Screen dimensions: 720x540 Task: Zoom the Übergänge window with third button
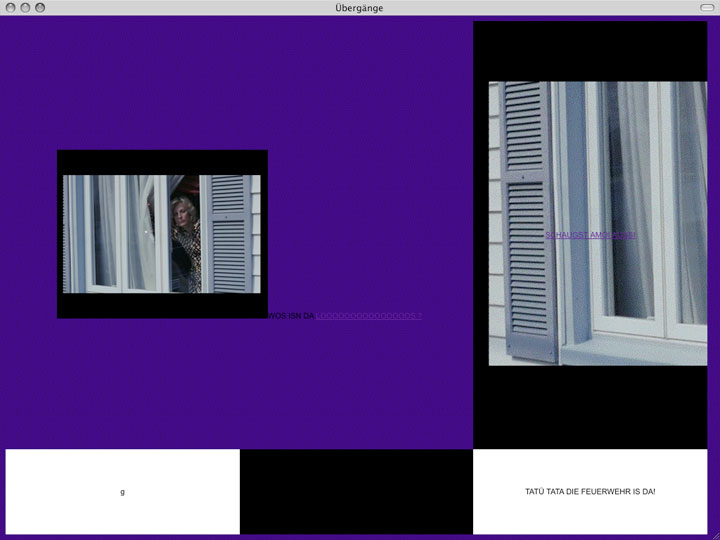click(40, 7)
